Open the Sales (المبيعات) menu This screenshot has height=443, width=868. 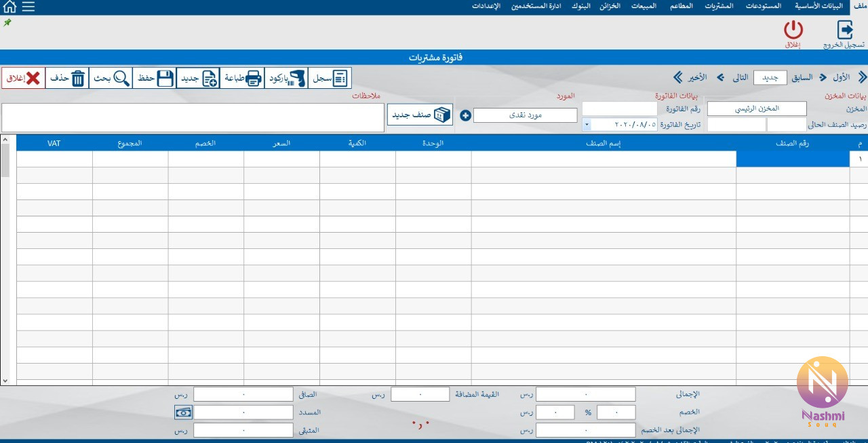644,6
